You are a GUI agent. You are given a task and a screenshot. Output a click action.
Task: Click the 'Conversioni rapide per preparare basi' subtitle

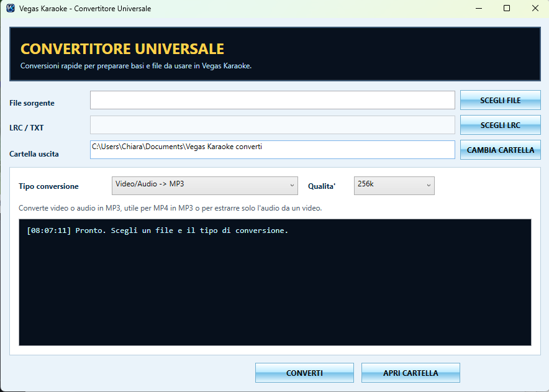tap(136, 66)
